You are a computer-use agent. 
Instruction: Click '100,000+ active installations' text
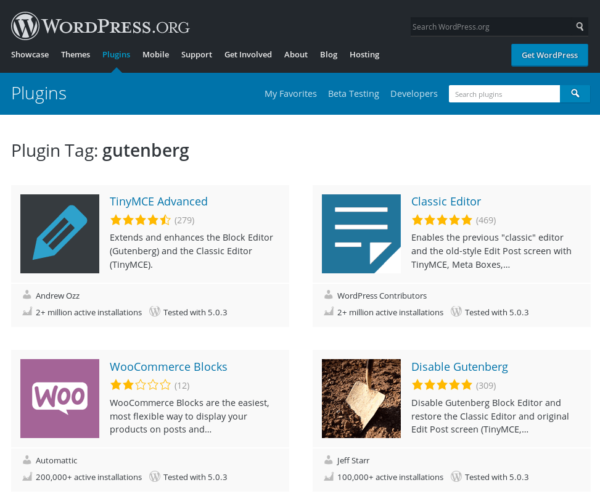tap(390, 477)
